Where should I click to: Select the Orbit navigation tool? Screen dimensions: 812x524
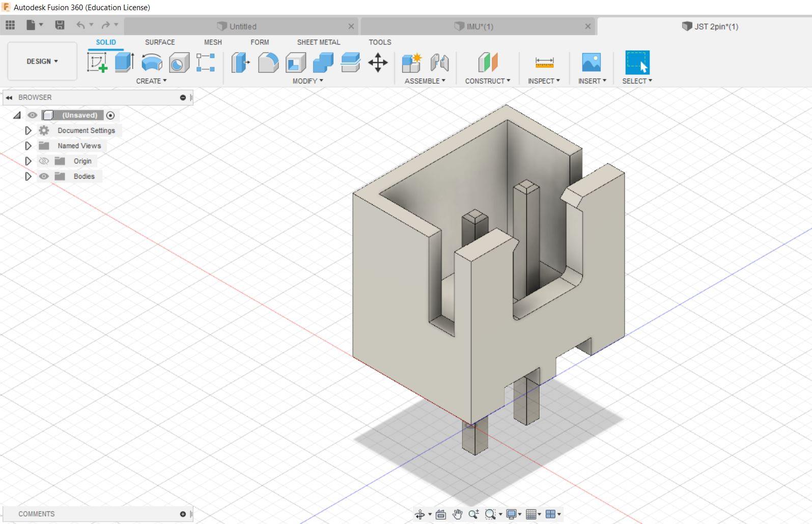[420, 514]
